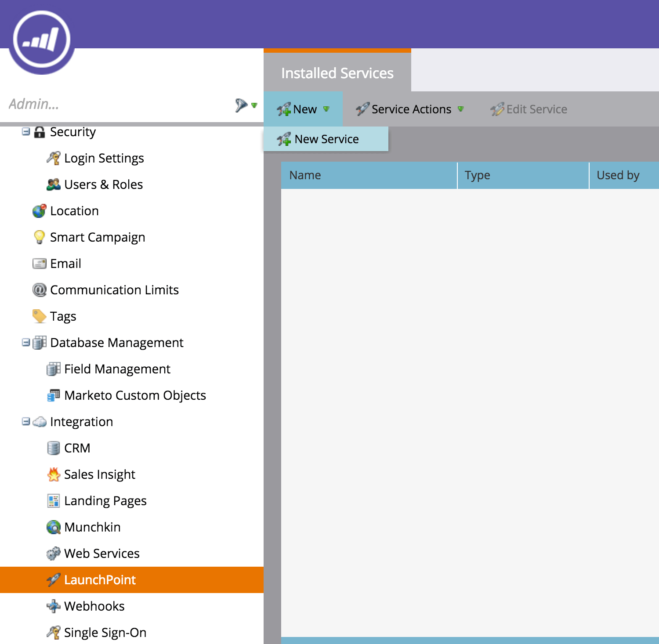Click the Single Sign-On keys icon

[x=53, y=633]
